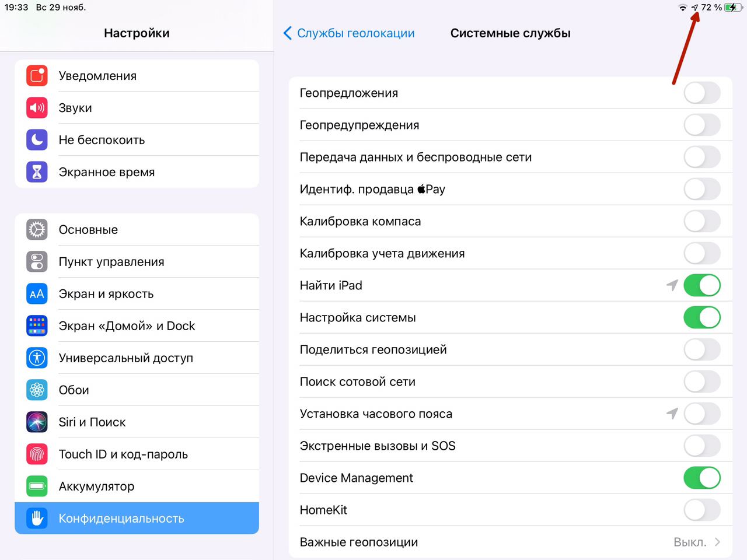This screenshot has height=560, width=747.
Task: Tap the Звуки speaker icon
Action: [x=37, y=108]
